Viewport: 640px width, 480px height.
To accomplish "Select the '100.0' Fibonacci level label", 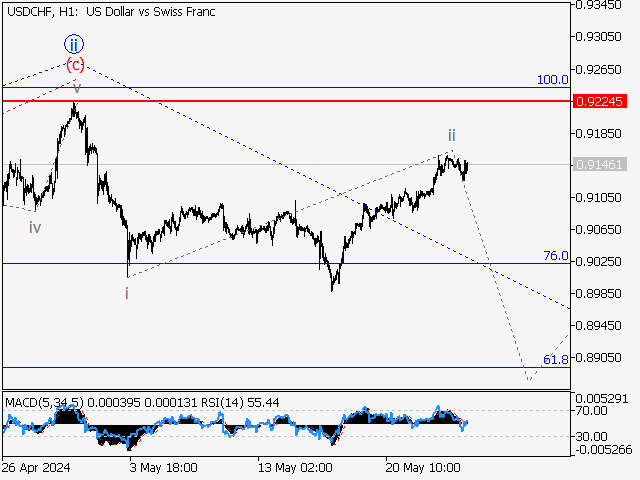I will pos(552,80).
